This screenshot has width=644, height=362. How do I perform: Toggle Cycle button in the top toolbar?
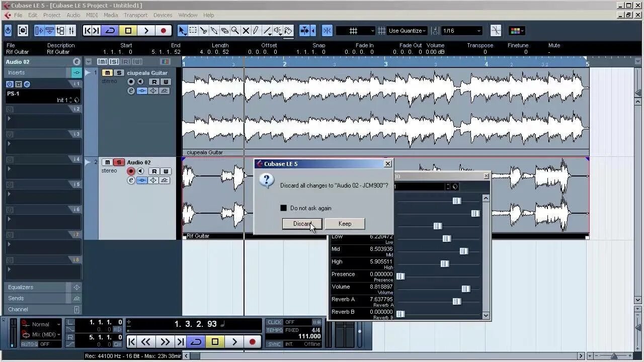coord(110,31)
